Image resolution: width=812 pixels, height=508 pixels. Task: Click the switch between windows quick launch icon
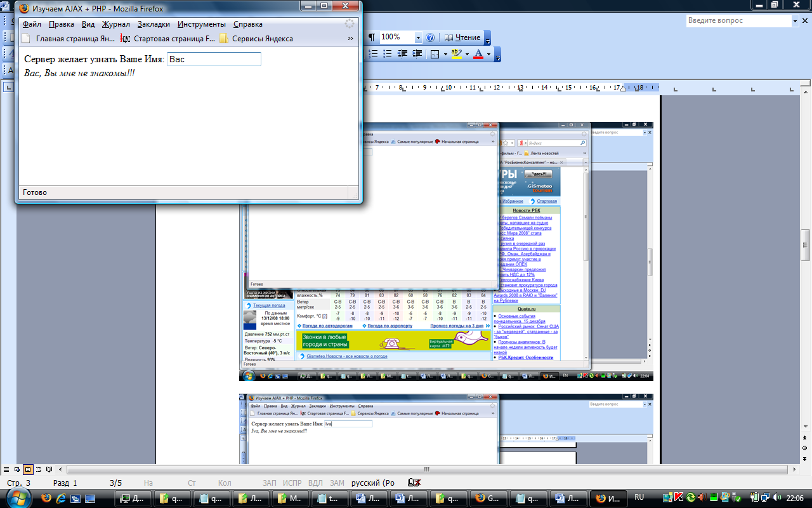[x=75, y=498]
